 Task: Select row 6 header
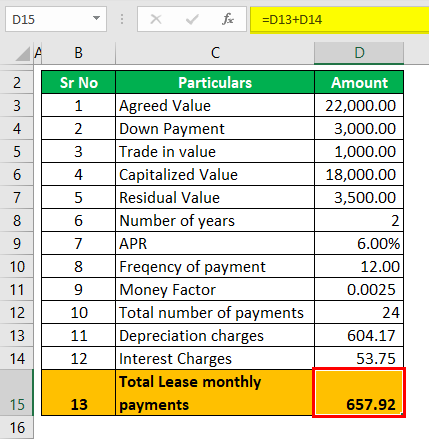[x=17, y=174]
